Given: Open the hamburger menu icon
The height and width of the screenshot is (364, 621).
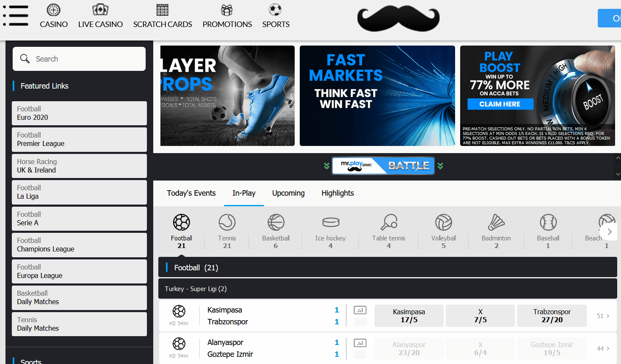Looking at the screenshot, I should click(x=16, y=16).
